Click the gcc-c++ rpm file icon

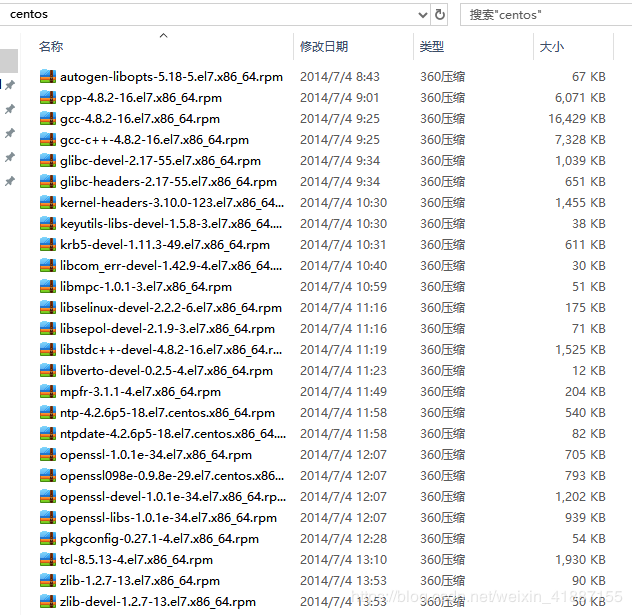point(48,139)
